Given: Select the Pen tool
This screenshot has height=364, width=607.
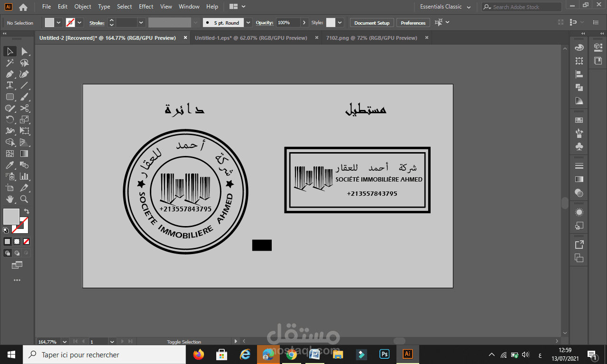Looking at the screenshot, I should 9,74.
